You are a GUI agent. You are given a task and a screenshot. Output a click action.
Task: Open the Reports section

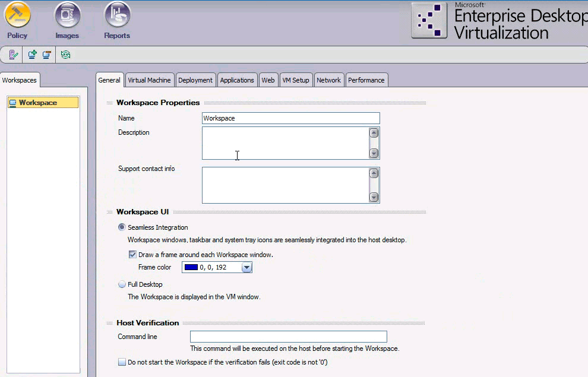(x=117, y=20)
